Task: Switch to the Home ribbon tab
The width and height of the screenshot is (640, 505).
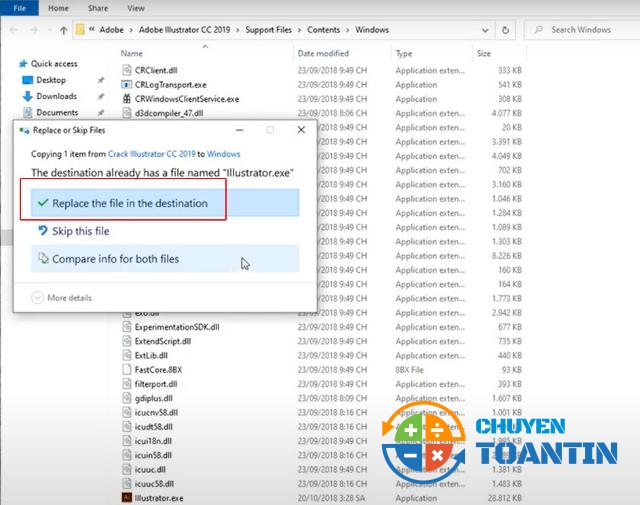Action: 58,8
